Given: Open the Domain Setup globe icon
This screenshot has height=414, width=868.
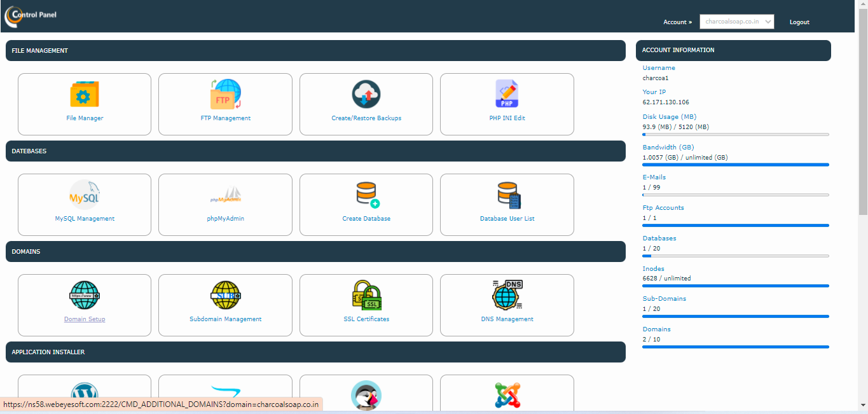Looking at the screenshot, I should coord(85,295).
